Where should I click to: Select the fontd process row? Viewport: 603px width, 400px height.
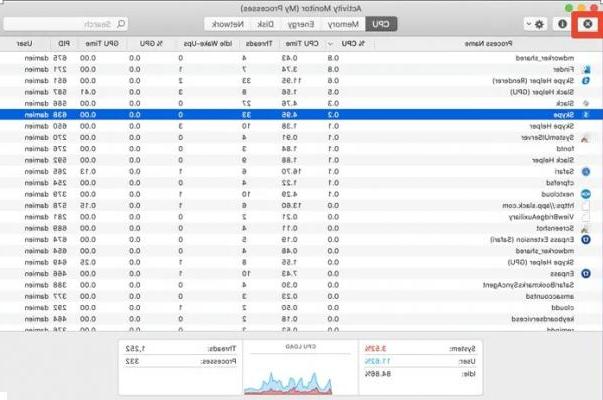point(302,149)
